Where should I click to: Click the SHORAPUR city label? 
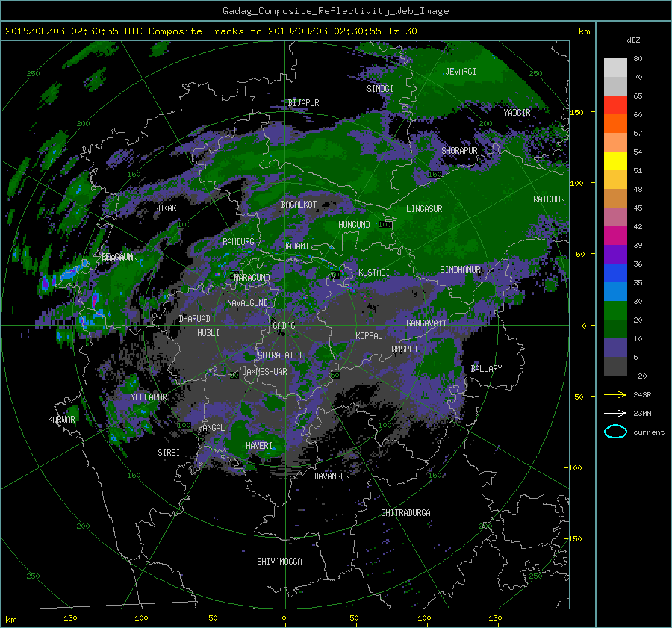pyautogui.click(x=459, y=151)
